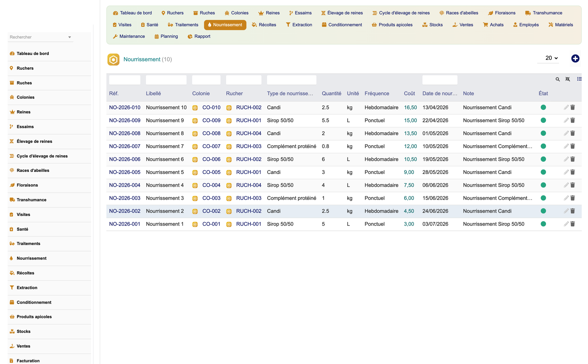Click the Date de nourrissement filter field

point(440,80)
